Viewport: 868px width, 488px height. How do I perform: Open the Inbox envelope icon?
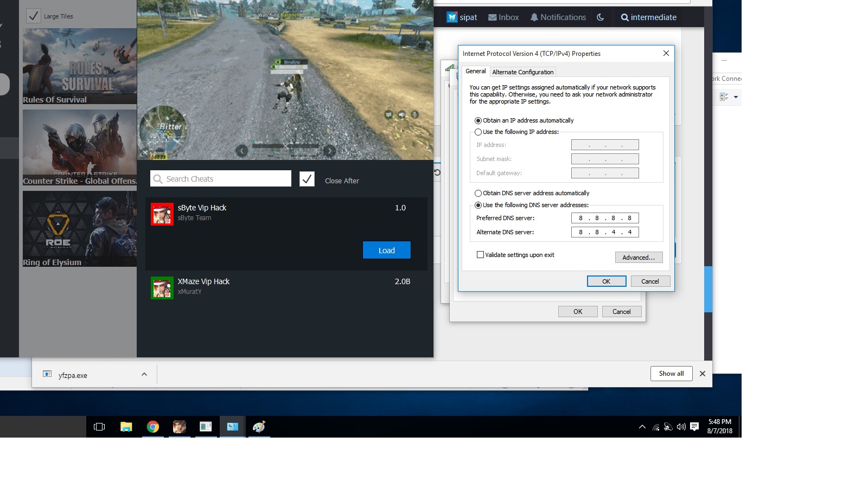pos(493,17)
